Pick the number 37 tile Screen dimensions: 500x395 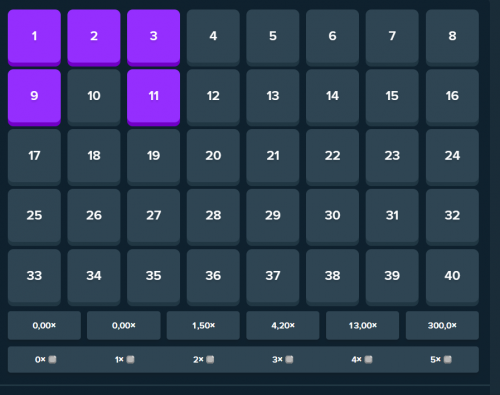tap(273, 277)
